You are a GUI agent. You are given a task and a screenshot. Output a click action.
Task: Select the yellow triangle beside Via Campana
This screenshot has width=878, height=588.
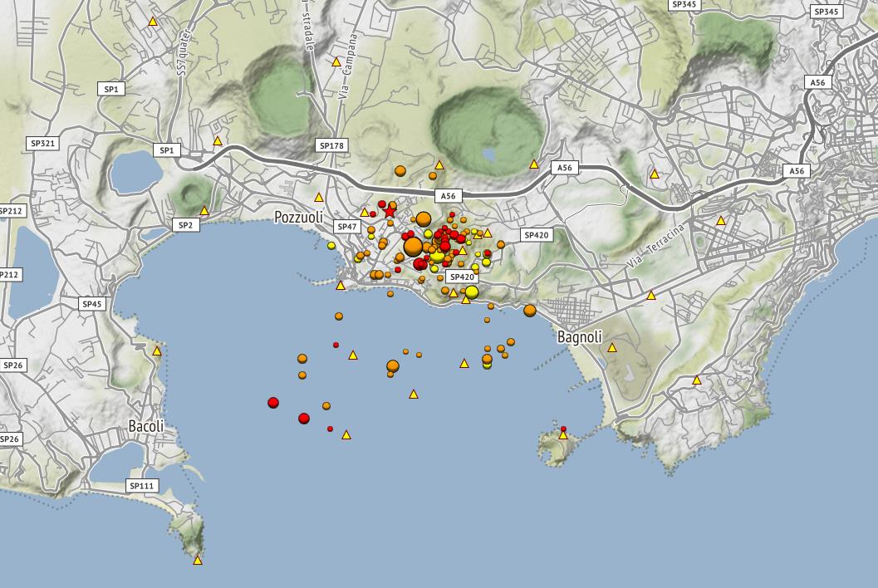click(336, 61)
